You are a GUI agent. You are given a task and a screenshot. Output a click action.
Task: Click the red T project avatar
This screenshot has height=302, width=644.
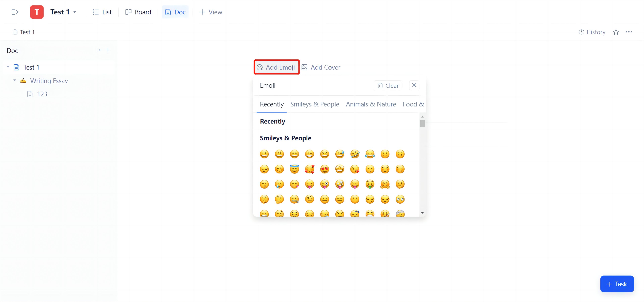[x=37, y=12]
